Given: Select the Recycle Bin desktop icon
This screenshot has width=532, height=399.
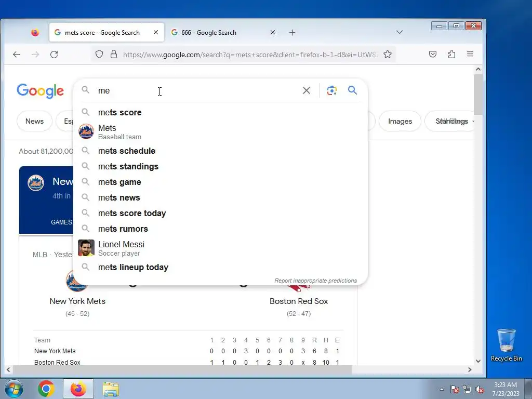Looking at the screenshot, I should pos(506,345).
